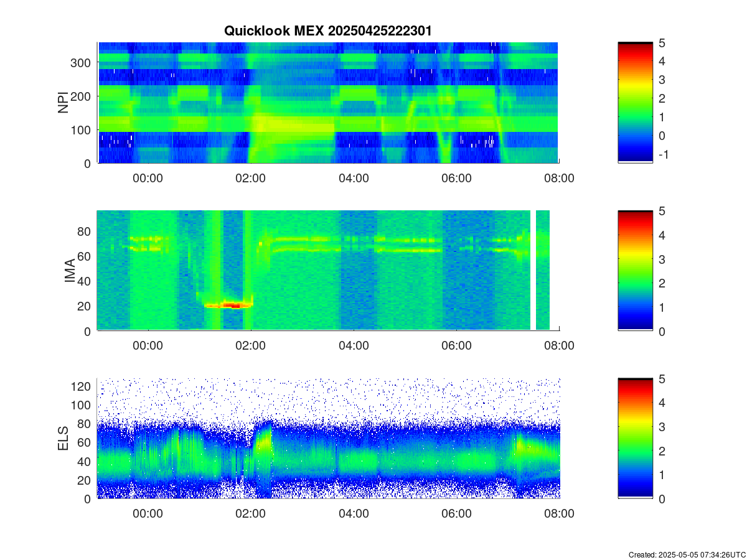747x560 pixels.
Task: Click 00:00 time label under IMA plot
Action: coord(148,346)
